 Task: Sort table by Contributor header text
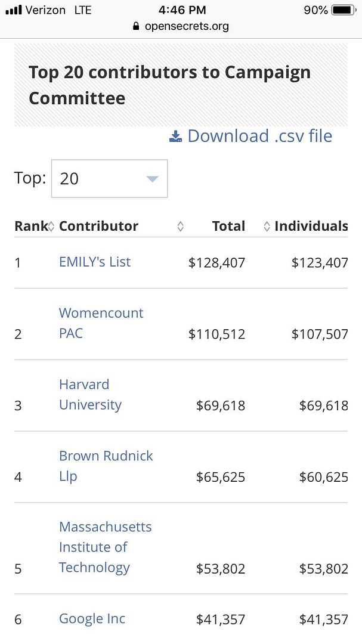(x=98, y=226)
